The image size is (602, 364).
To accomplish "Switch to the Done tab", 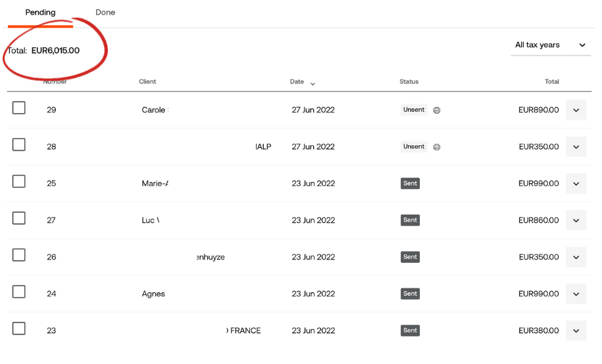I will 105,12.
